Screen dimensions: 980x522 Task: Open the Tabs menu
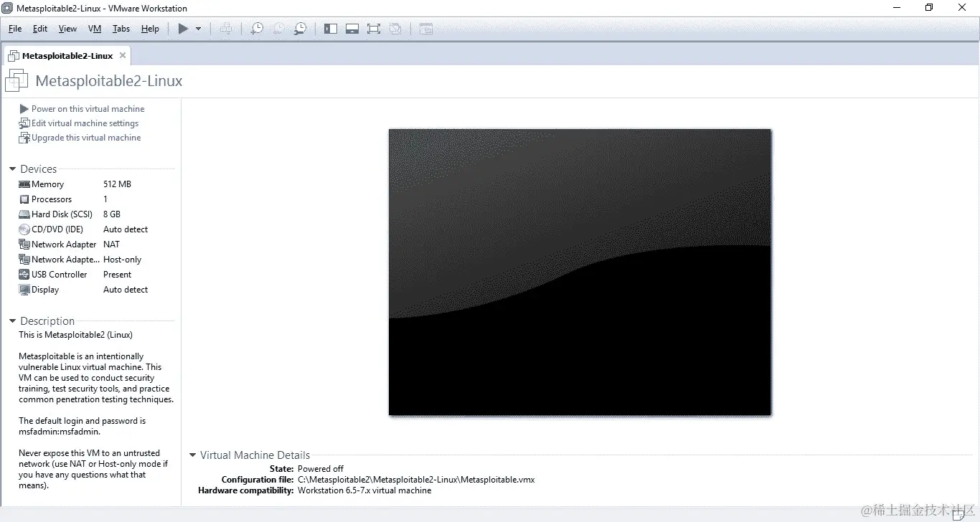pos(121,29)
